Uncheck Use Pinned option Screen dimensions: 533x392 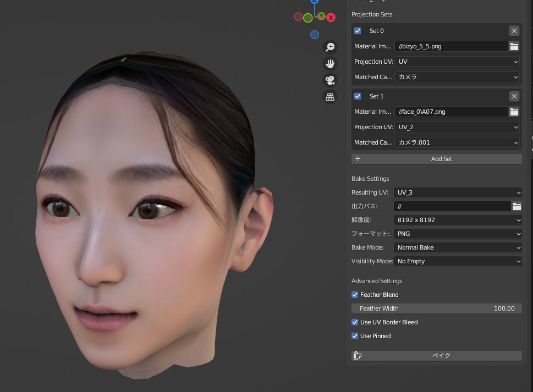pyautogui.click(x=355, y=336)
